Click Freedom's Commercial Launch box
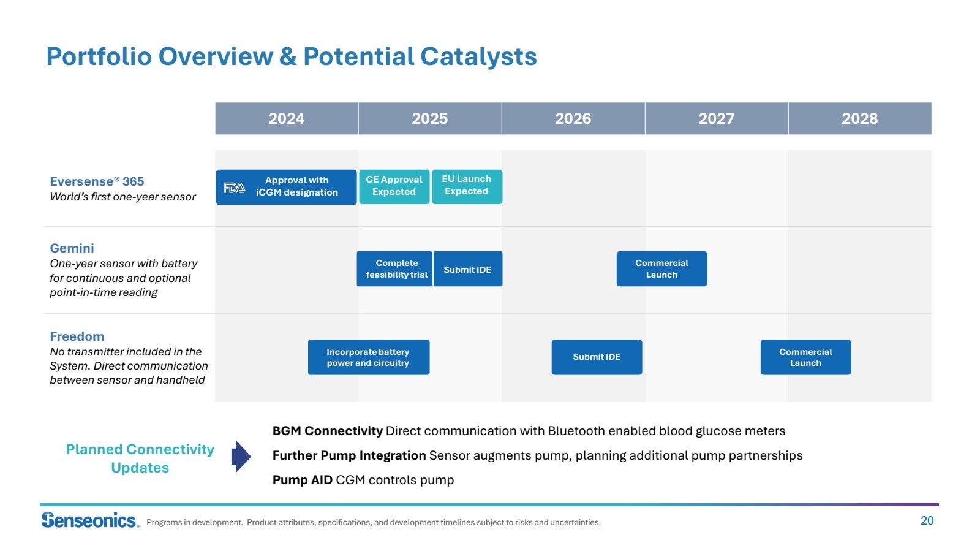 click(x=805, y=357)
